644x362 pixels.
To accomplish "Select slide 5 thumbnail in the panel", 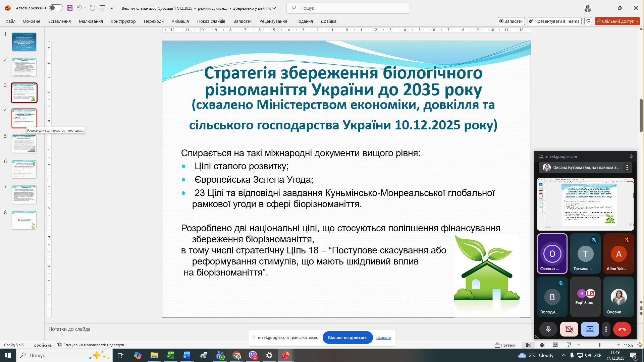I will (24, 144).
